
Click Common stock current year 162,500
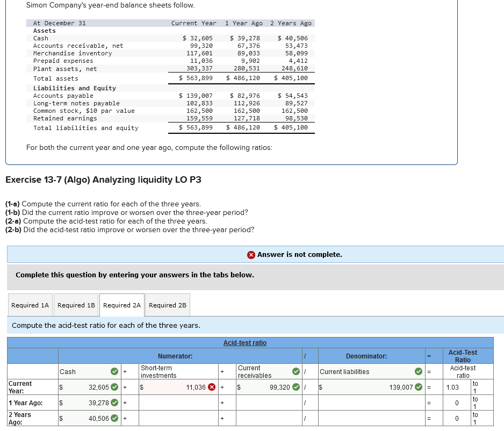point(199,111)
